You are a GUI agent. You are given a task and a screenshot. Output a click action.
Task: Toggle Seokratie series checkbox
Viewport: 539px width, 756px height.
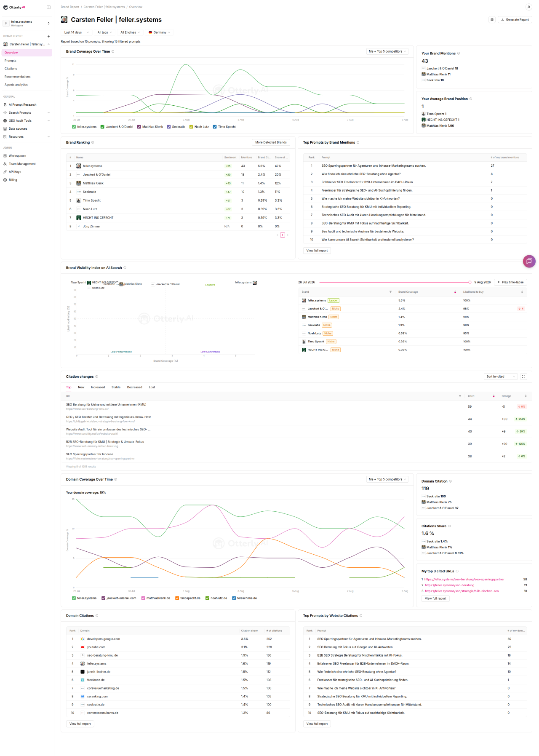click(x=169, y=127)
